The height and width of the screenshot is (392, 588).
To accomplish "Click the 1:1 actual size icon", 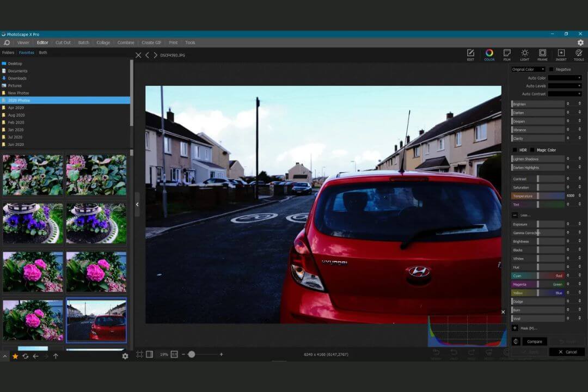I will [174, 354].
